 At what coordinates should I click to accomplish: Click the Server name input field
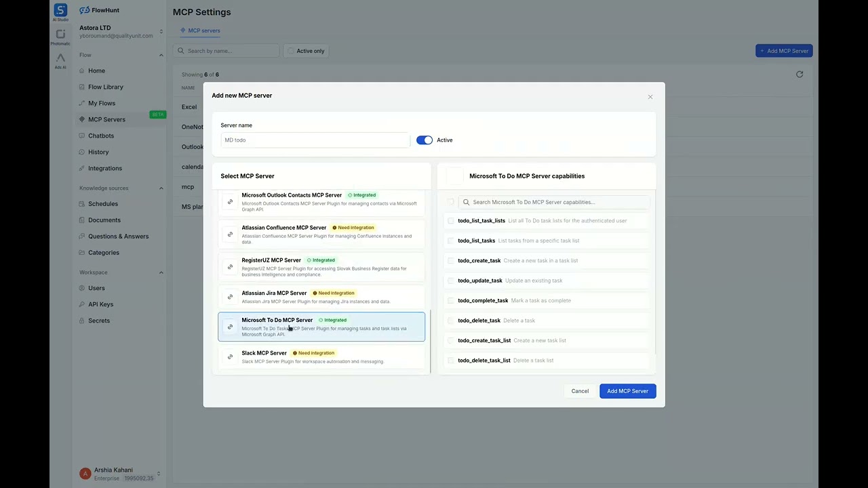315,140
